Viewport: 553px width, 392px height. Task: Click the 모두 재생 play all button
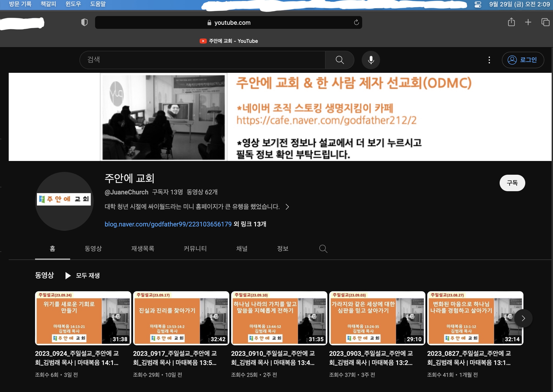(83, 275)
